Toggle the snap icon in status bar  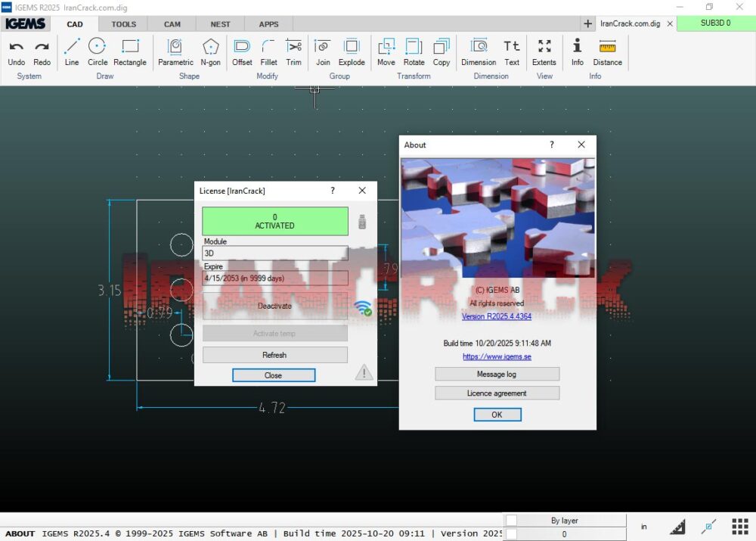[709, 526]
